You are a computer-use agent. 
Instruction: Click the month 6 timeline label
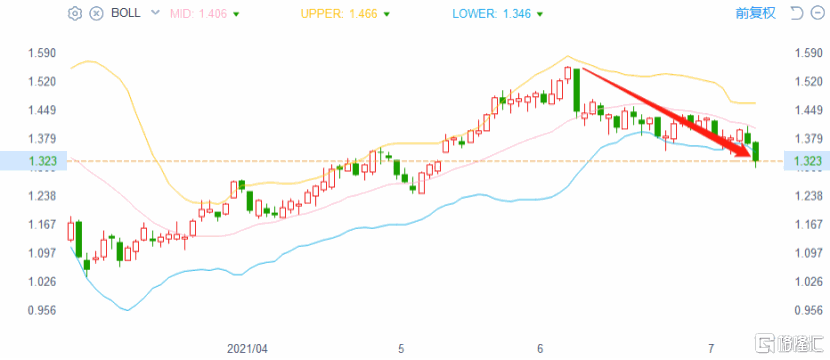(540, 349)
